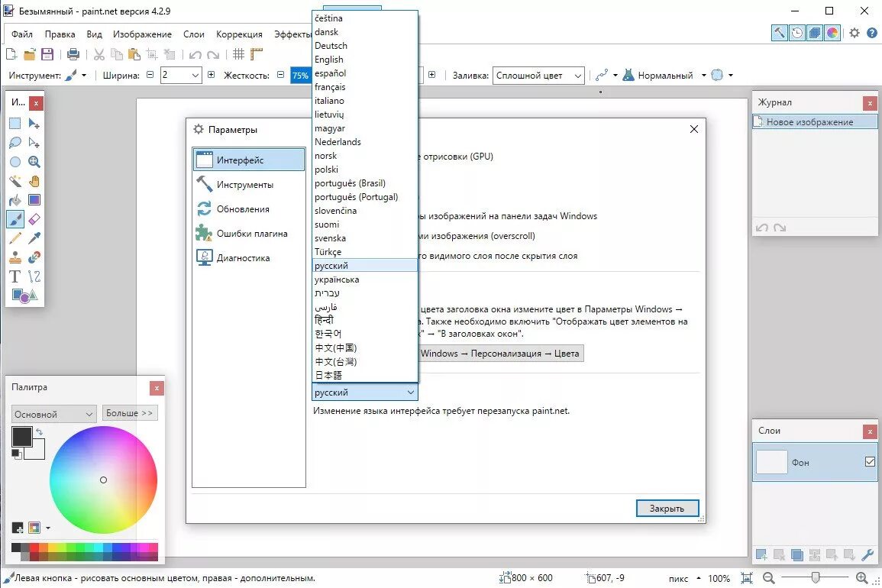882x588 pixels.
Task: Close the Журнал panel
Action: coord(870,103)
